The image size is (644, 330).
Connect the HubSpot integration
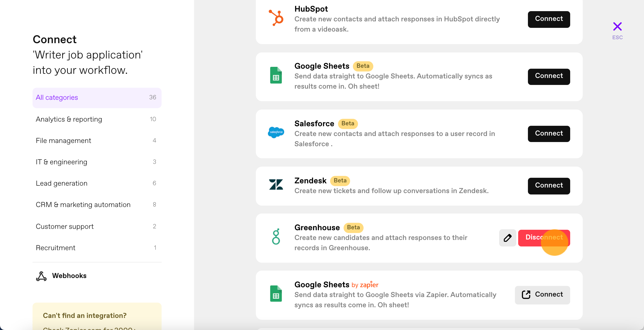pyautogui.click(x=549, y=19)
